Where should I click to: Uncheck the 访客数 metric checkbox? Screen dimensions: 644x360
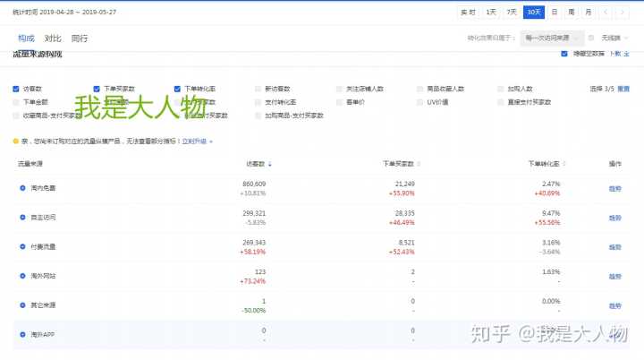[x=16, y=90]
